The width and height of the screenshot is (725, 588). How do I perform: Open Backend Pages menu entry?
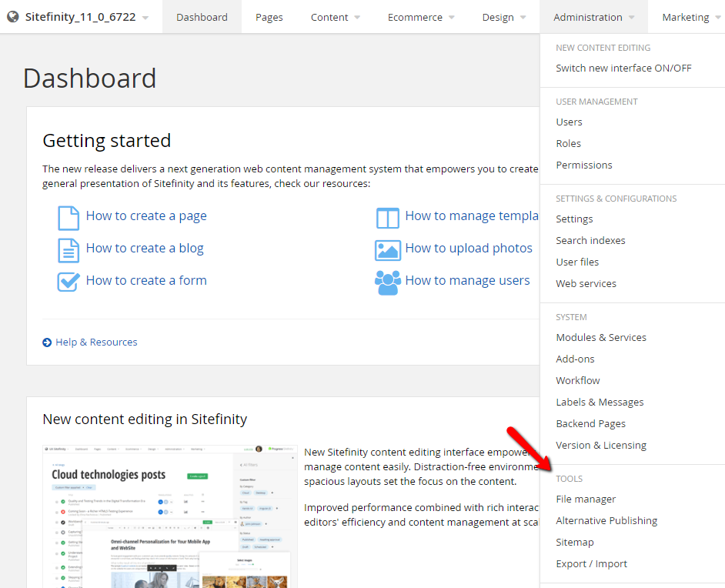pos(590,423)
